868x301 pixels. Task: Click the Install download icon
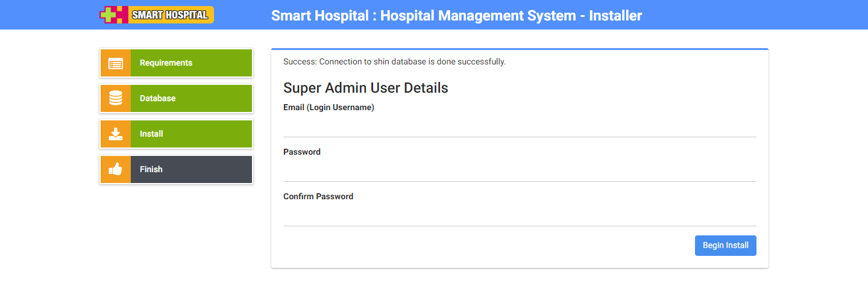pyautogui.click(x=116, y=134)
